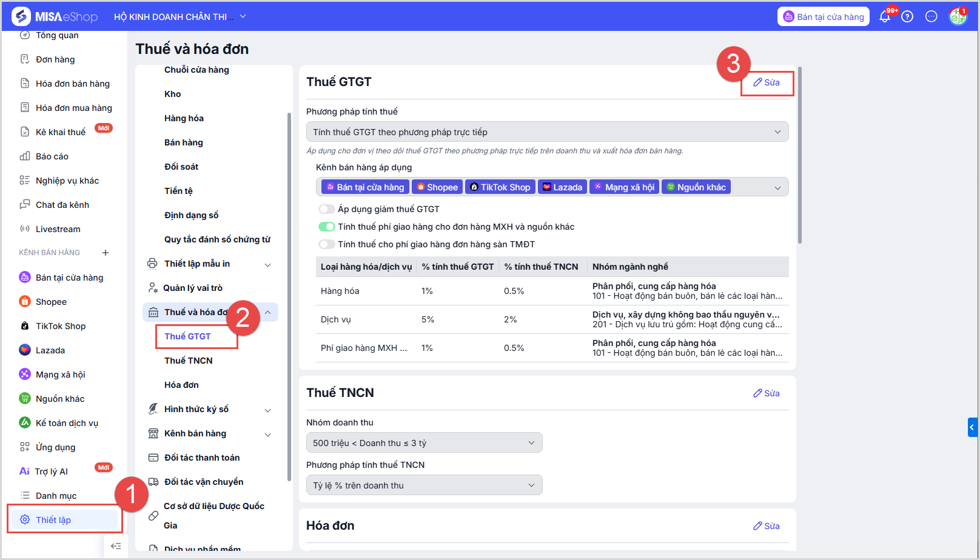Image resolution: width=980 pixels, height=560 pixels.
Task: Open the TNCN tax calculation method dropdown
Action: (x=424, y=485)
